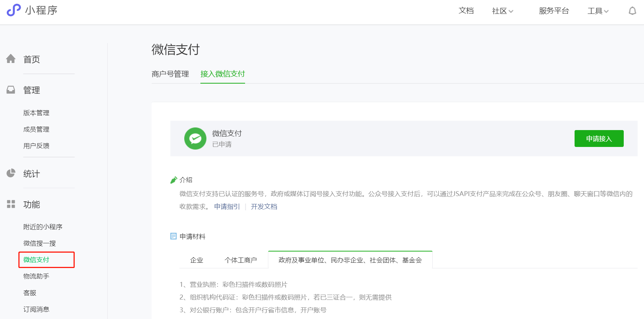This screenshot has width=644, height=319.
Task: Click the 首页 home icon
Action: click(x=11, y=59)
